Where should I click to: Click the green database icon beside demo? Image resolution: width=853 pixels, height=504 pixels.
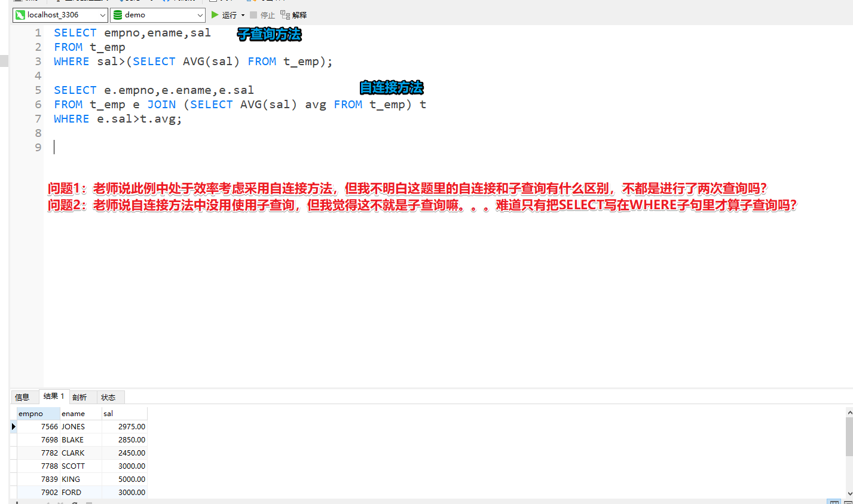pos(118,15)
